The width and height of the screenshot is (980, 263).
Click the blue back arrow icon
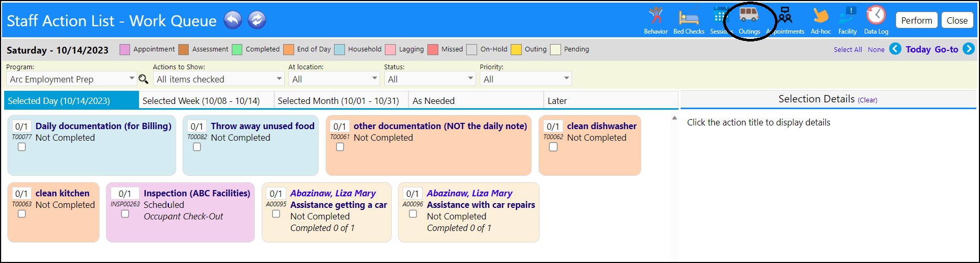[x=233, y=20]
